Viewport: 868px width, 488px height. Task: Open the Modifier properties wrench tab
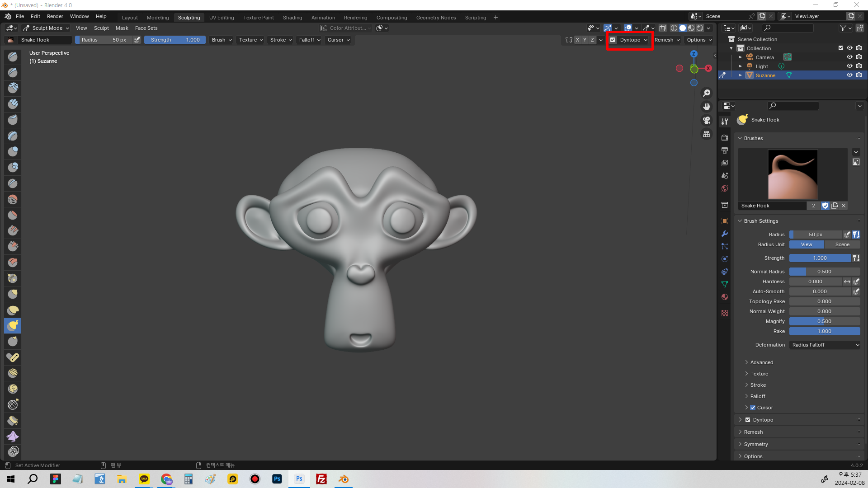coord(725,234)
